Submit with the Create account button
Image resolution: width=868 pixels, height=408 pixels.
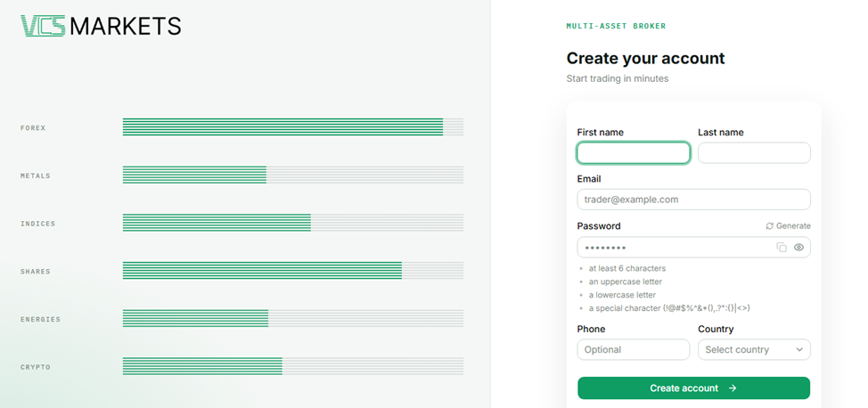pyautogui.click(x=693, y=388)
